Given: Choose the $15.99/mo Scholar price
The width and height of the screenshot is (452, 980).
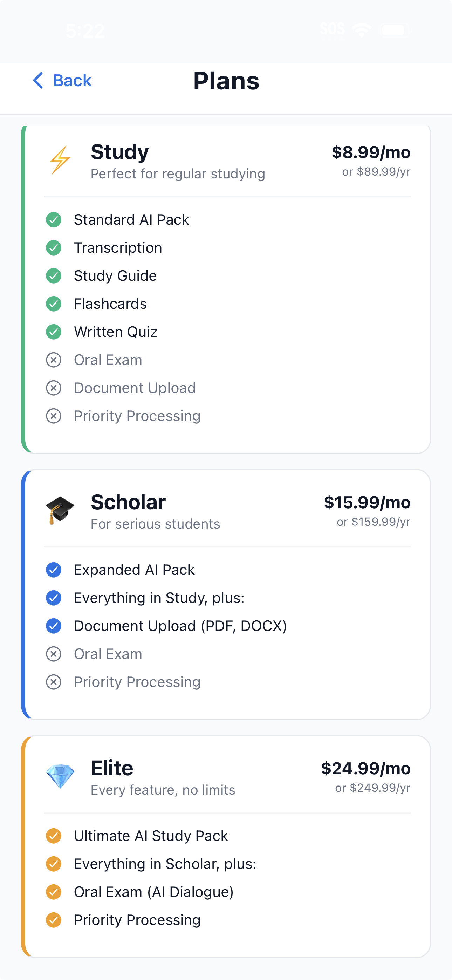Looking at the screenshot, I should point(367,502).
